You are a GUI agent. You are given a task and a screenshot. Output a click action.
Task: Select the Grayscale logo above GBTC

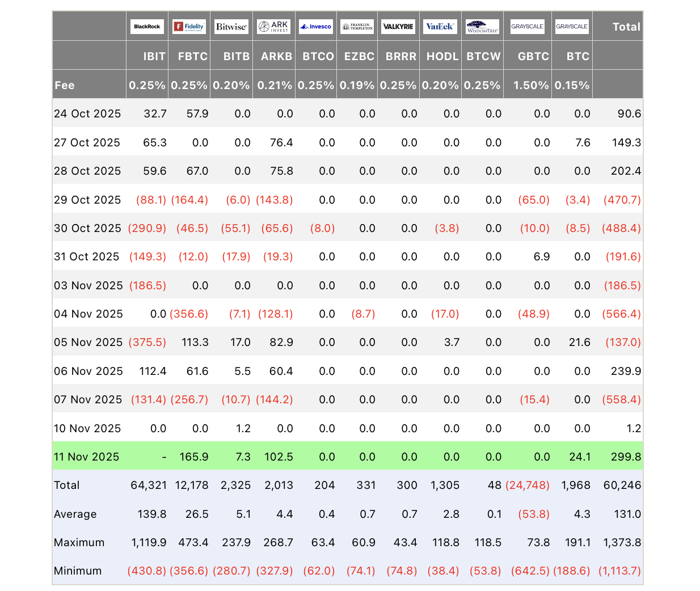point(527,27)
